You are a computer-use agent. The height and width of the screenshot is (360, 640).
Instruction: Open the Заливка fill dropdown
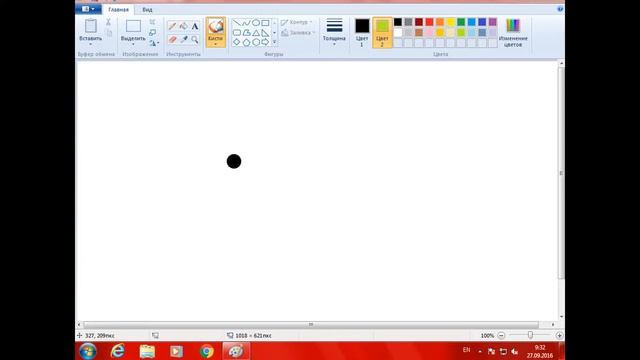(x=298, y=33)
